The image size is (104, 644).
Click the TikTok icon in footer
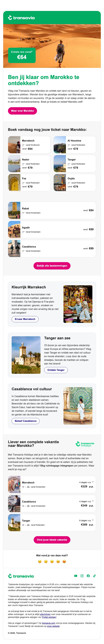[95, 576]
